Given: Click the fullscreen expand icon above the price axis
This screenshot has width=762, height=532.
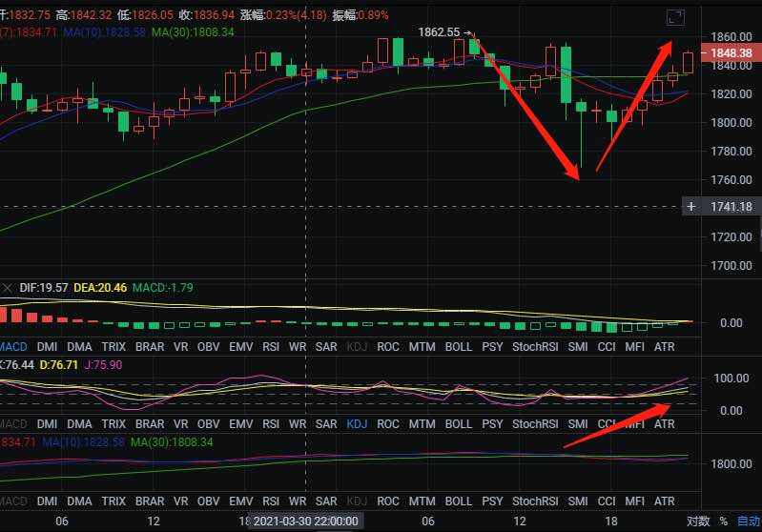Looking at the screenshot, I should [675, 17].
